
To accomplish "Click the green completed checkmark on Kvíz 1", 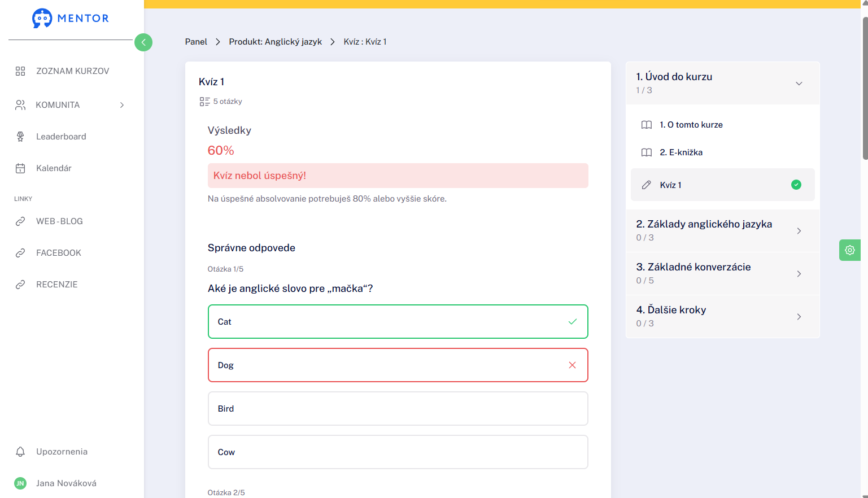I will tap(796, 185).
